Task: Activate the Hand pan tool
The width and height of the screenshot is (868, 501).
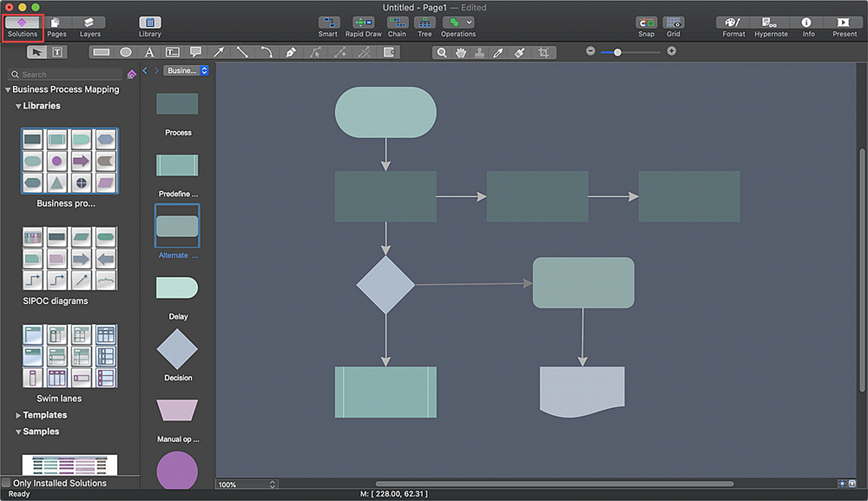Action: 460,52
